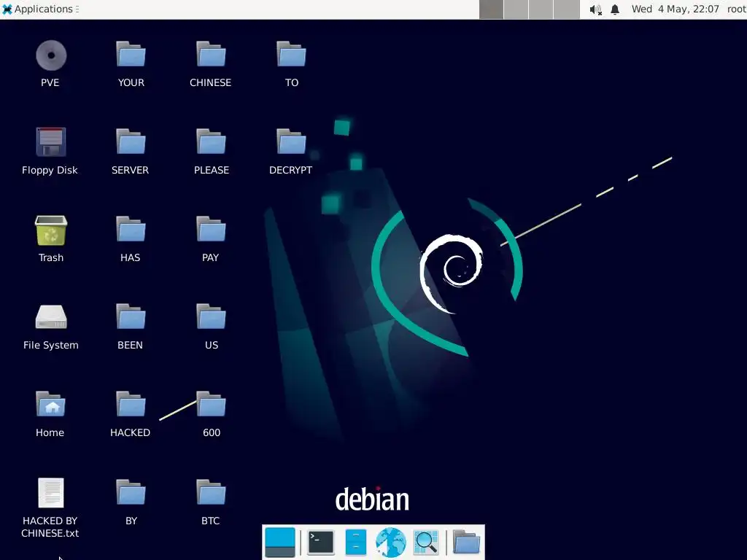Select the HACKED folder
Viewport: 747px width, 560px height.
pyautogui.click(x=131, y=404)
